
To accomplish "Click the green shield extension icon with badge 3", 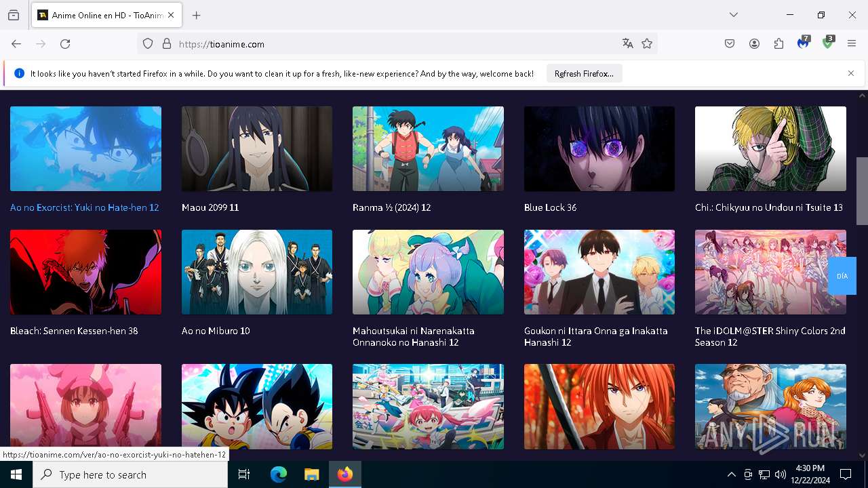I will 828,43.
